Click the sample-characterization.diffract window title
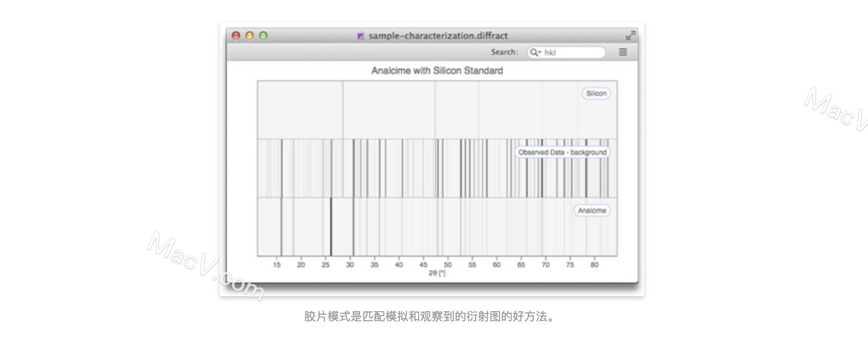 point(438,36)
